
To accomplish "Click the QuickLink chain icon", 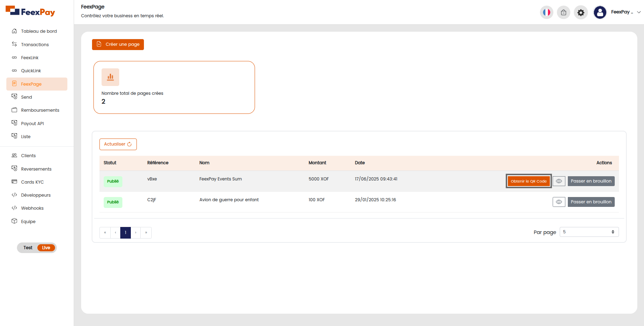I will tap(14, 70).
